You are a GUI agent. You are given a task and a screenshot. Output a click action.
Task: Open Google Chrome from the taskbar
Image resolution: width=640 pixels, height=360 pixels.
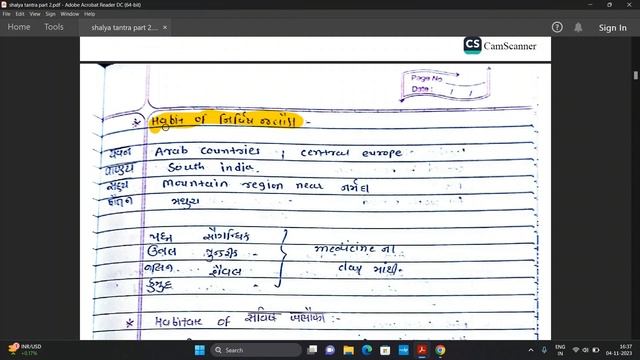tap(440, 350)
